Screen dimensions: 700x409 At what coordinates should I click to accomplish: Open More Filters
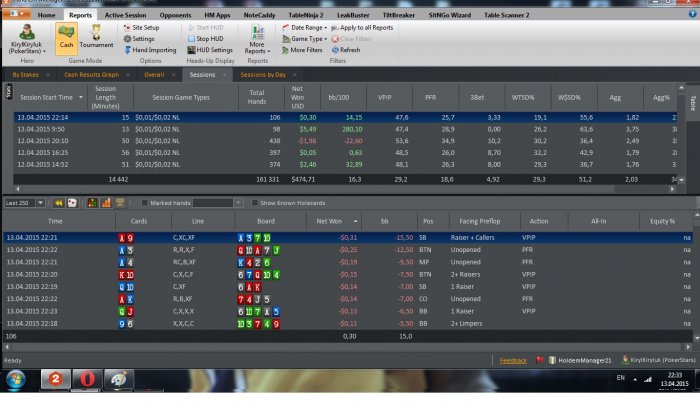(x=302, y=50)
